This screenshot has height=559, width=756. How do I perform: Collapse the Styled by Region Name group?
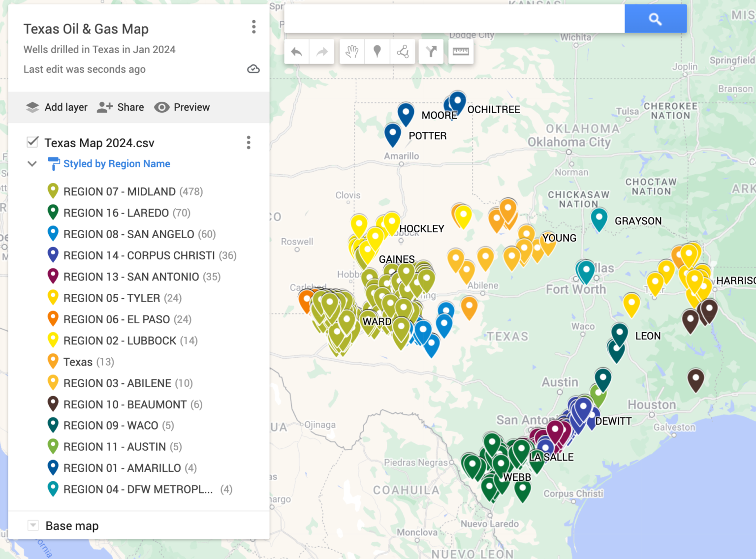pos(32,164)
